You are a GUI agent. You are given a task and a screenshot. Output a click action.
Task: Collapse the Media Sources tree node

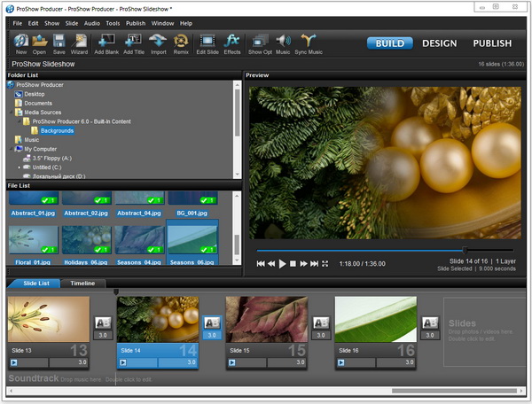(x=12, y=113)
